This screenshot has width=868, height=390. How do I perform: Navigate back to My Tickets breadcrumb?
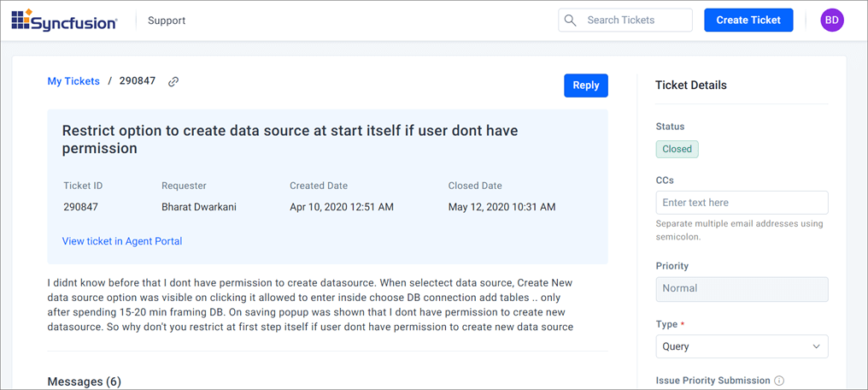73,81
